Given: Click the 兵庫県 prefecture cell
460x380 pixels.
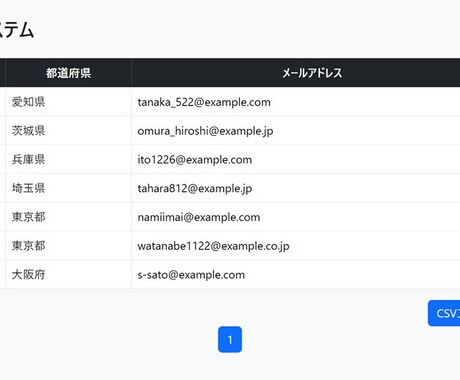Looking at the screenshot, I should (68, 159).
